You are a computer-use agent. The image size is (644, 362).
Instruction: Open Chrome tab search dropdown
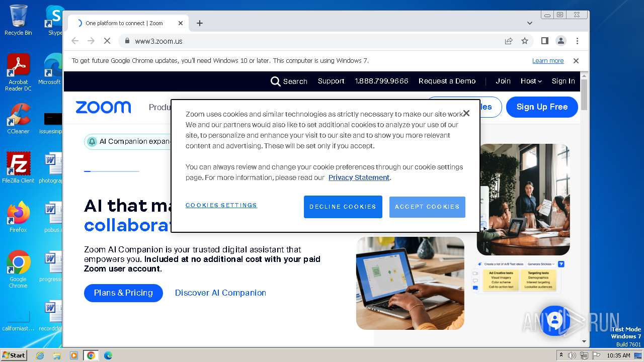[530, 23]
